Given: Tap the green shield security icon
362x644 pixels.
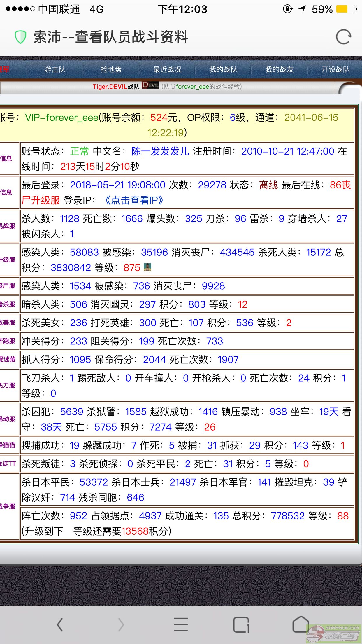Looking at the screenshot, I should 20,37.
